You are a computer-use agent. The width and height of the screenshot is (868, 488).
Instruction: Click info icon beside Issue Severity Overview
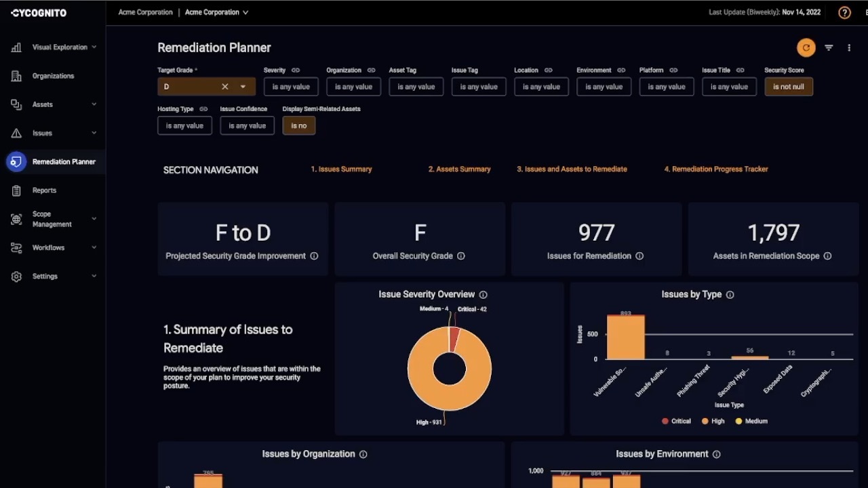click(x=484, y=295)
